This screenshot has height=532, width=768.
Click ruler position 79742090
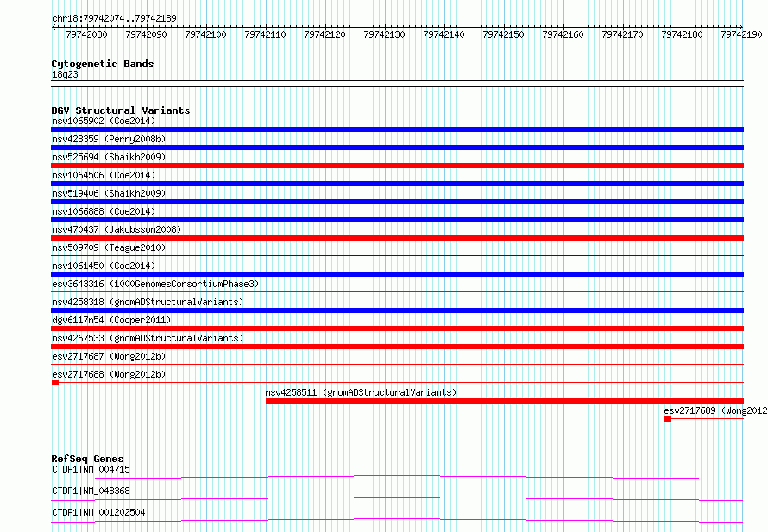[x=146, y=34]
